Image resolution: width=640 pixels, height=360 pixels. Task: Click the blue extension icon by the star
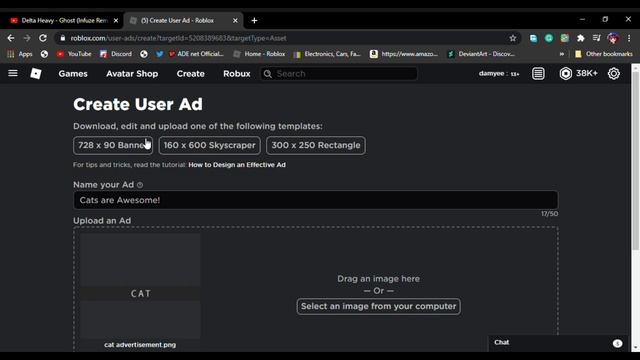click(x=533, y=38)
